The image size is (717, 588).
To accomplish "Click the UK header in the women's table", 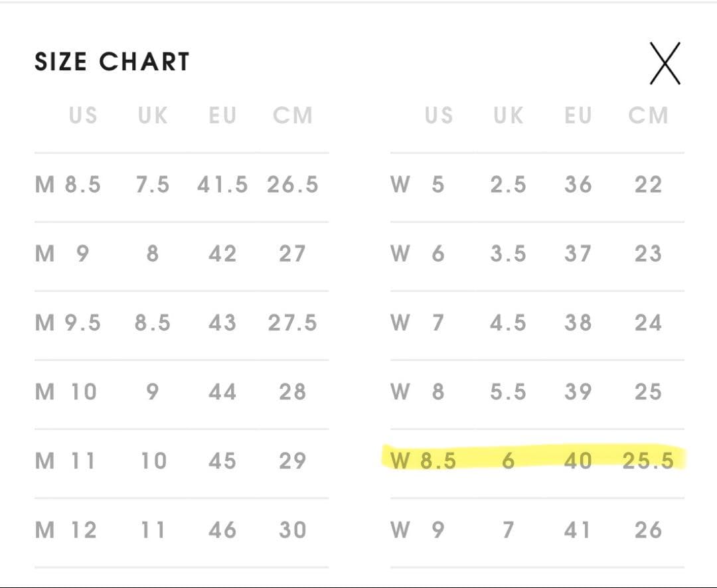I will (508, 115).
